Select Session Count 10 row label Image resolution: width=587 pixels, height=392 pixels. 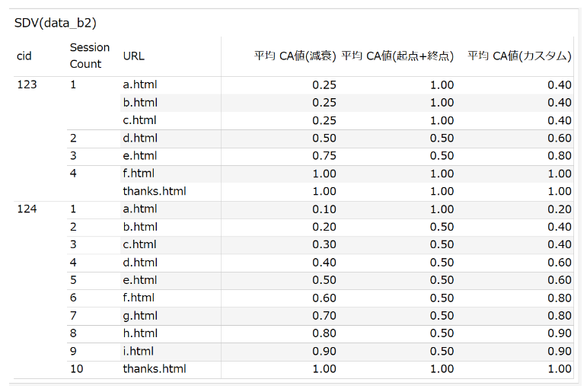click(77, 368)
